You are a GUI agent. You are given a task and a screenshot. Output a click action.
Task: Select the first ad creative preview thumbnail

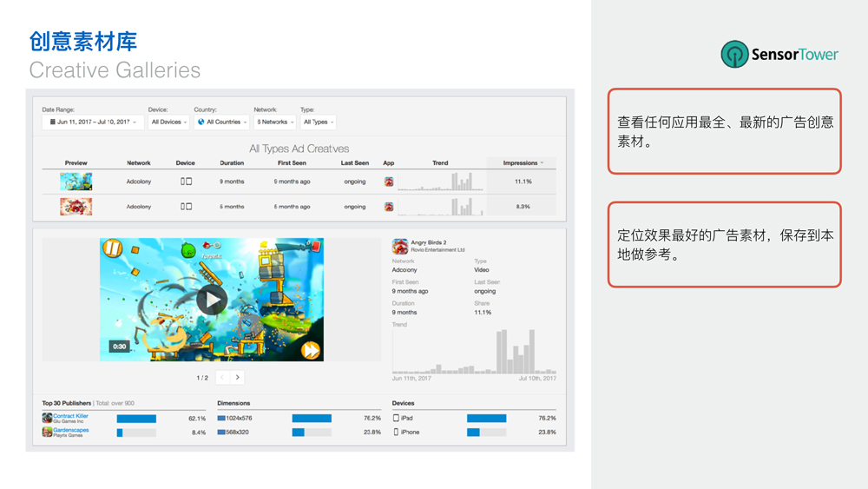[x=76, y=182]
